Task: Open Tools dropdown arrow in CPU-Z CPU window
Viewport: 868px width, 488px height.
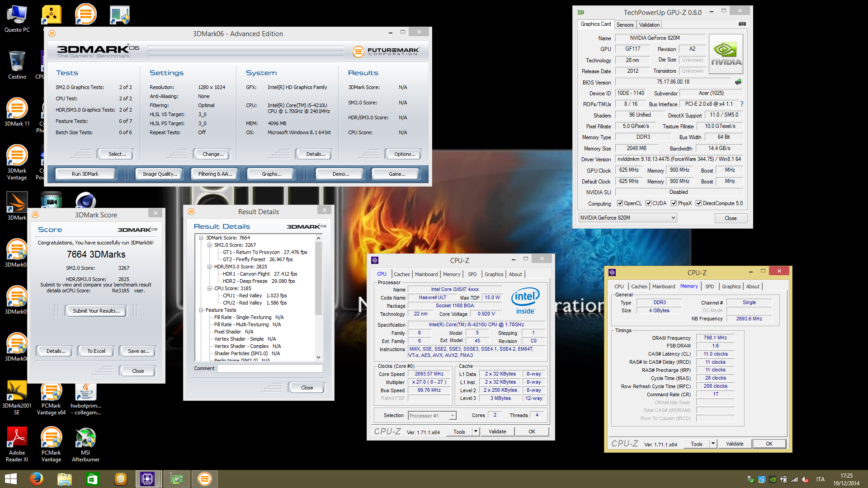Action: click(x=476, y=432)
